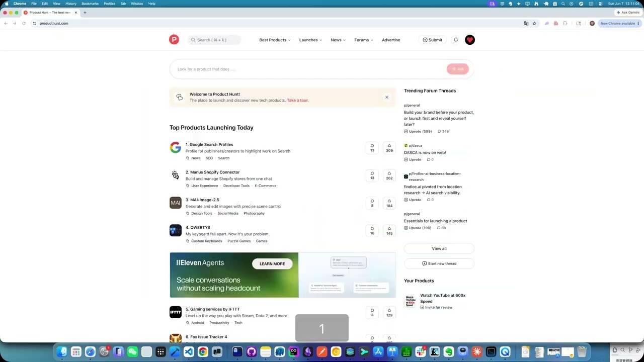
Task: Open the View menu
Action: point(56,4)
